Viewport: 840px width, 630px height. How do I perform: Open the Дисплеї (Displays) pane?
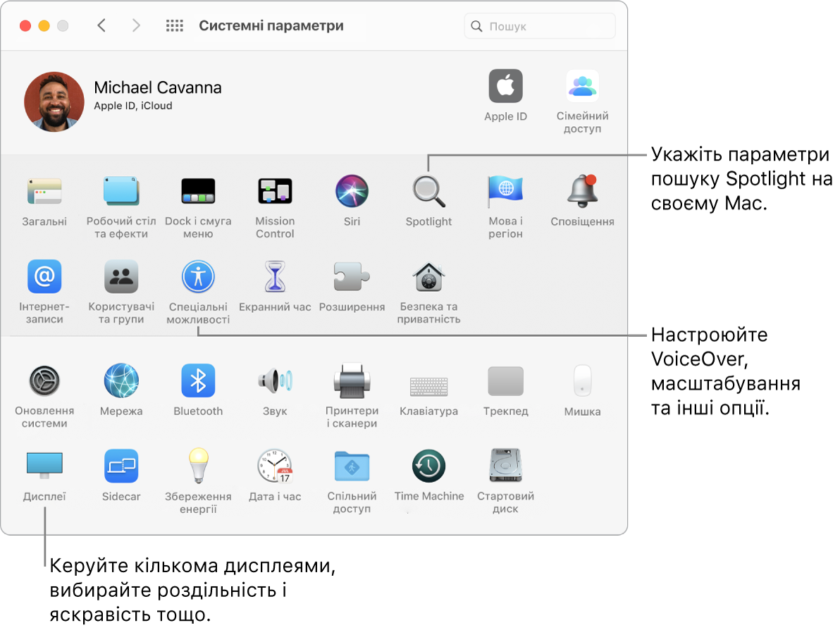(x=44, y=466)
